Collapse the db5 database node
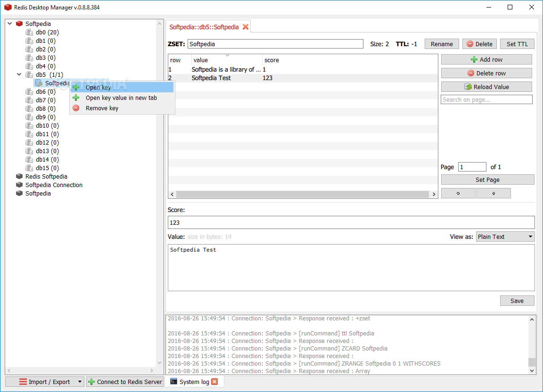Screen dimensions: 543x392 pos(19,74)
